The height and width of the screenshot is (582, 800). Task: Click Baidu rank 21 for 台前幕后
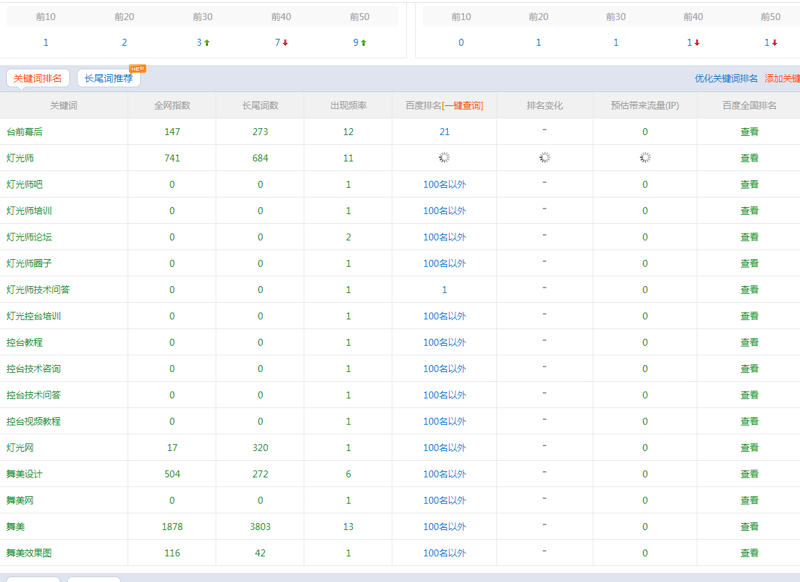click(x=444, y=132)
